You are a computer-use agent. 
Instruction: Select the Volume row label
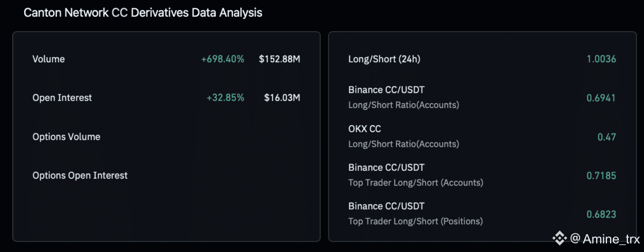coord(48,59)
